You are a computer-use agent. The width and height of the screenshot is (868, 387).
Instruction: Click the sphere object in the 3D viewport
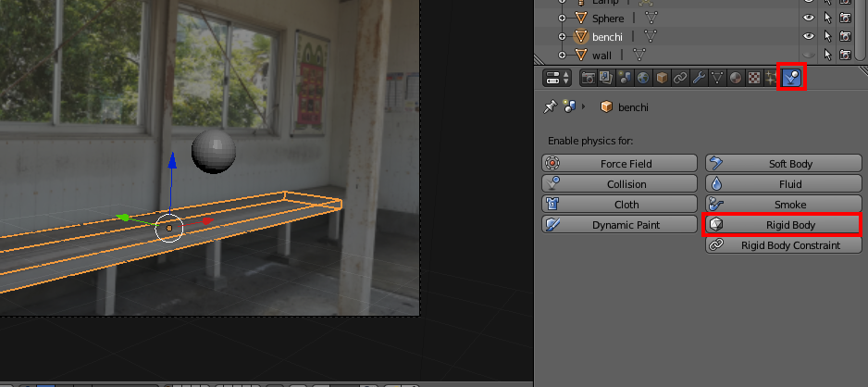214,151
